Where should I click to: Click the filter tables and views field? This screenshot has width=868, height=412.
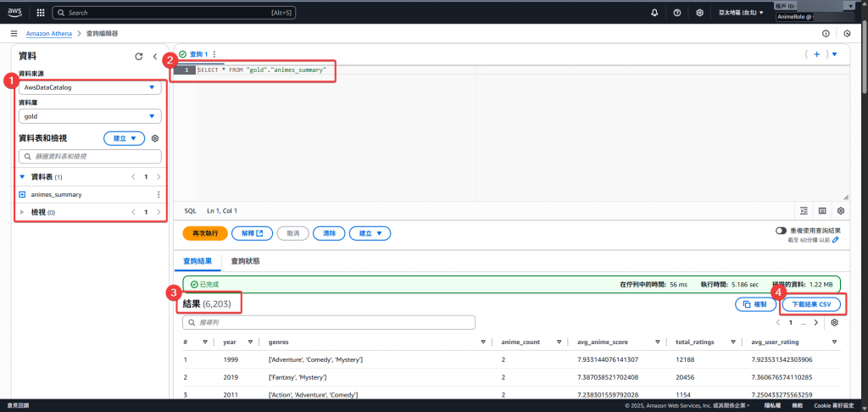click(90, 157)
